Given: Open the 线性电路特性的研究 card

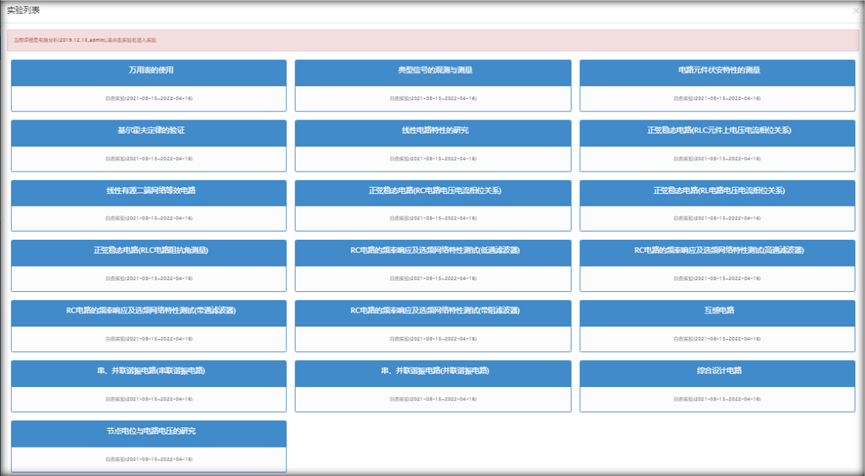Looking at the screenshot, I should [x=433, y=131].
